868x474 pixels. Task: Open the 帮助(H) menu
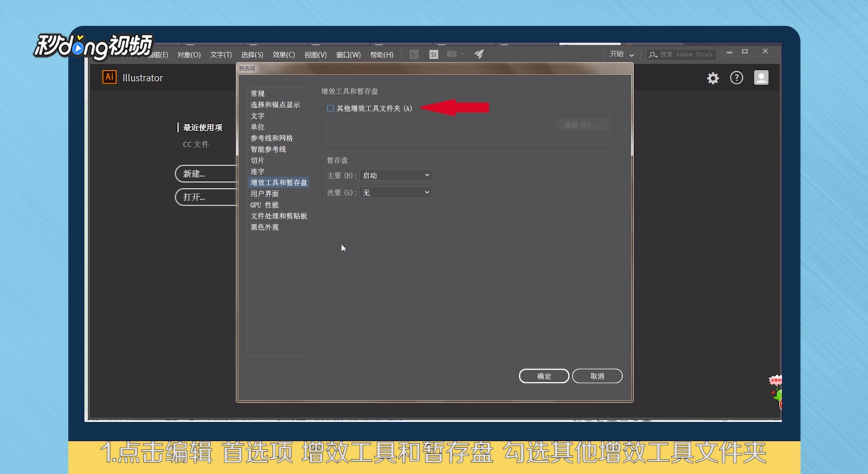(x=381, y=55)
